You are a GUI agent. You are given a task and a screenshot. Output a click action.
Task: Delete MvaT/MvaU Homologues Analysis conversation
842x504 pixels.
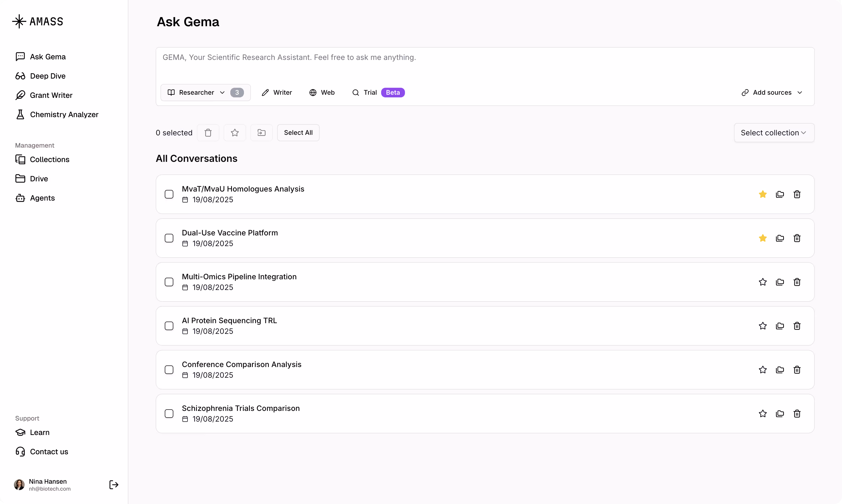point(797,194)
